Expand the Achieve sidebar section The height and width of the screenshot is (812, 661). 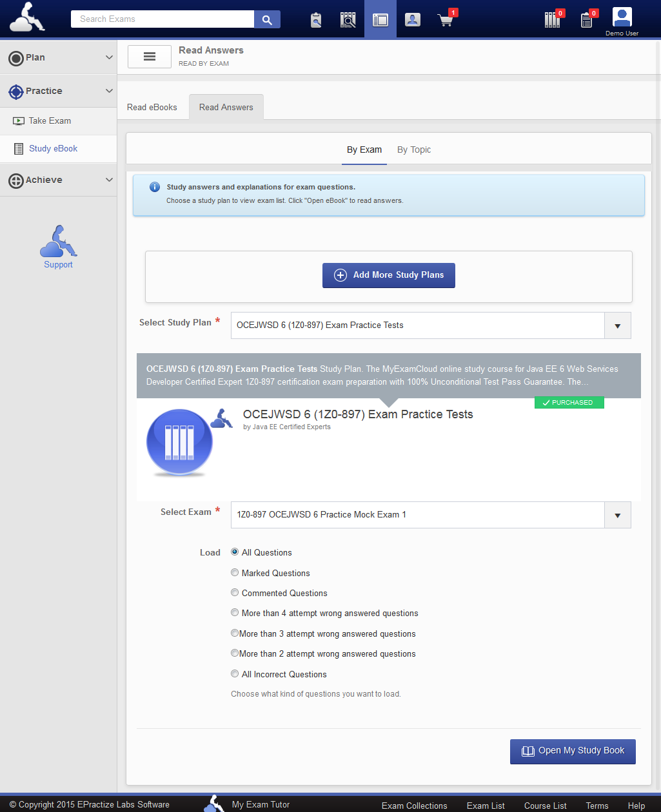pyautogui.click(x=58, y=180)
